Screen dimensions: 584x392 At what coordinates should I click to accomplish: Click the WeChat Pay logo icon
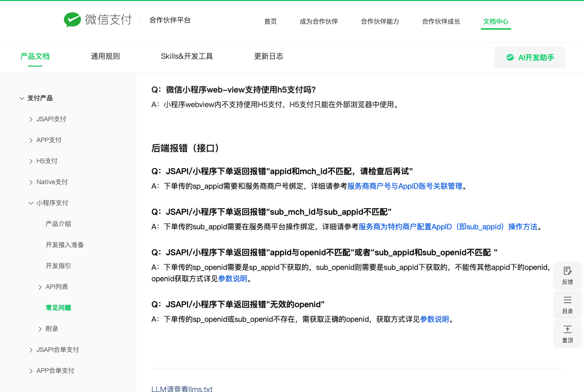[x=73, y=20]
